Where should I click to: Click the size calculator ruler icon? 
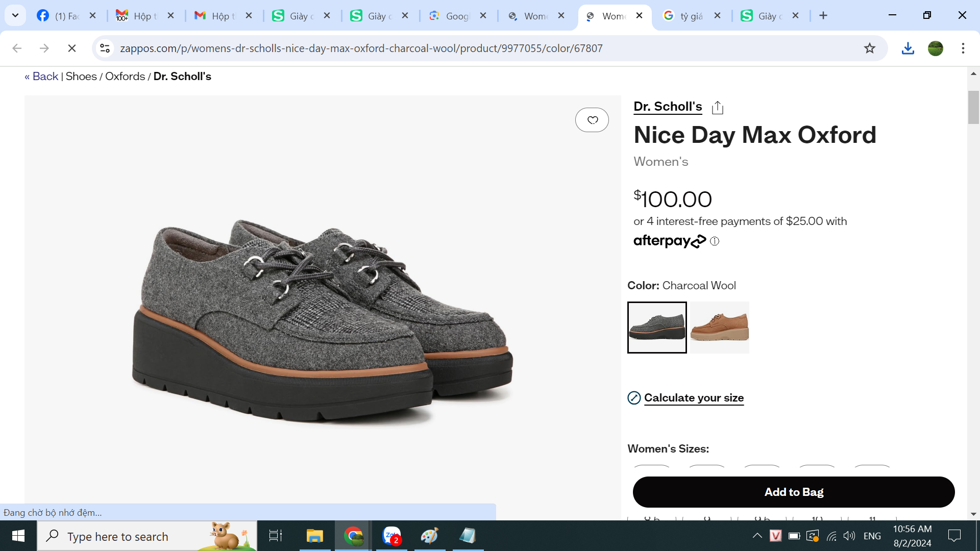(634, 398)
